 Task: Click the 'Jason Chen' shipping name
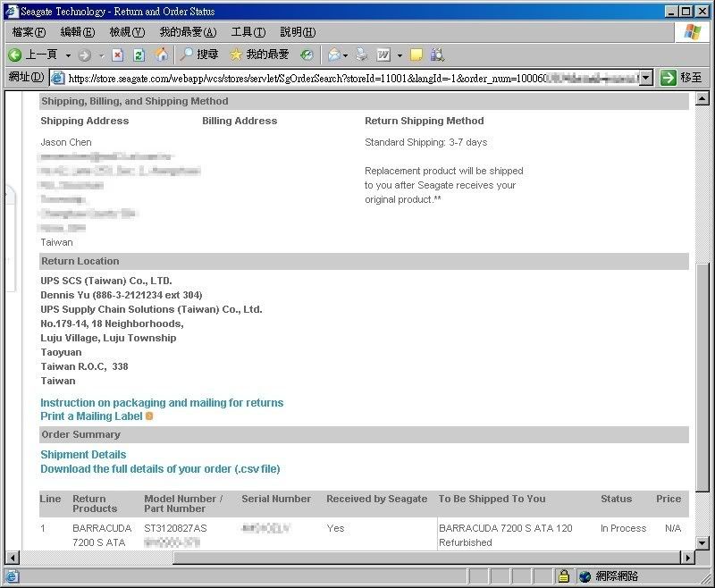pyautogui.click(x=66, y=142)
